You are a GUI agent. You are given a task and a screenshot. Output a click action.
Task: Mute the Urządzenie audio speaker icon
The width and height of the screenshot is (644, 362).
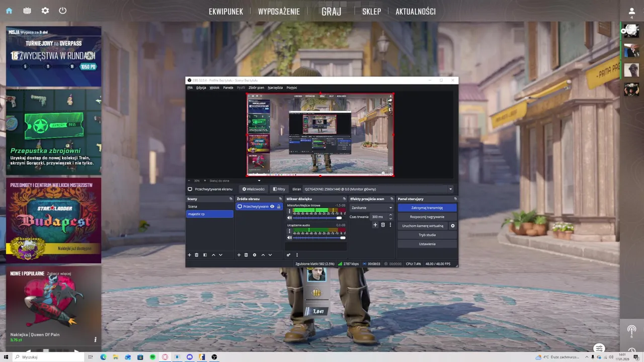289,237
